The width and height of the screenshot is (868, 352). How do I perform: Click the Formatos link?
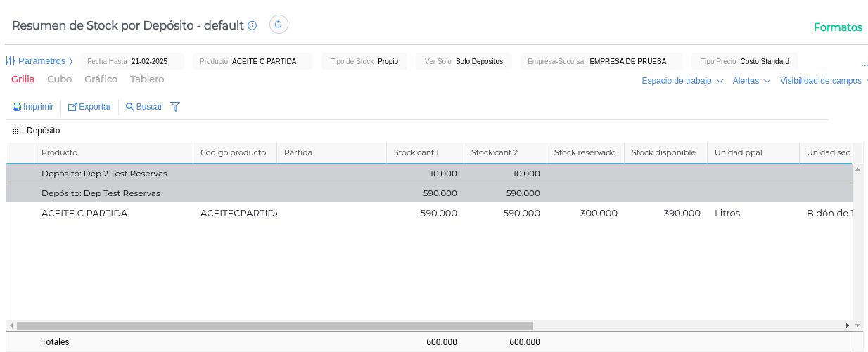(x=838, y=27)
